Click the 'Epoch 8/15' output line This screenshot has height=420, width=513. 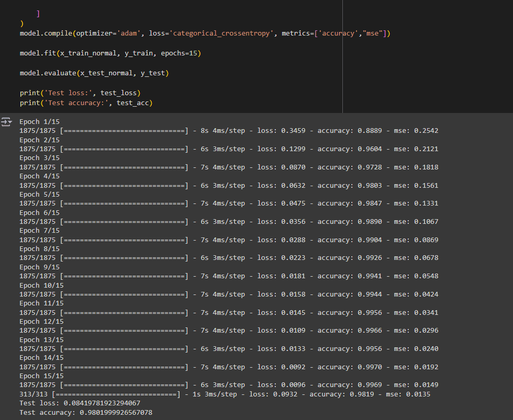40,249
